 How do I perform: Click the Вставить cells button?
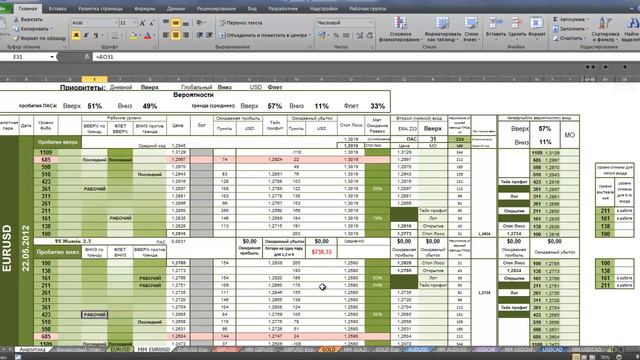click(x=496, y=27)
